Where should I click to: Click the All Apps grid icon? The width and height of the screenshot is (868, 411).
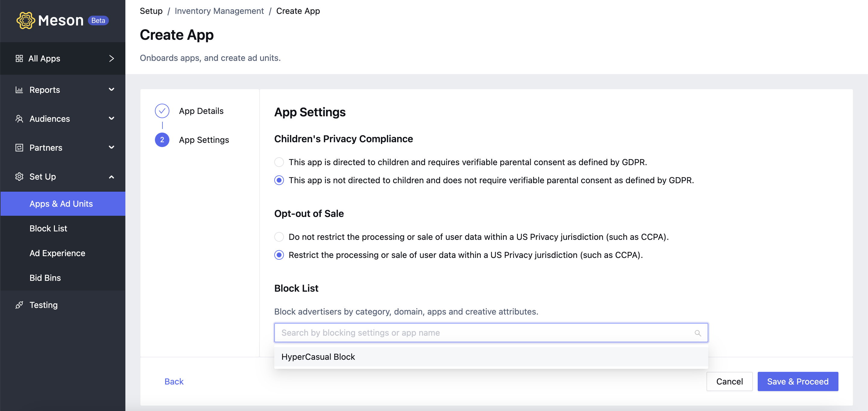[19, 59]
